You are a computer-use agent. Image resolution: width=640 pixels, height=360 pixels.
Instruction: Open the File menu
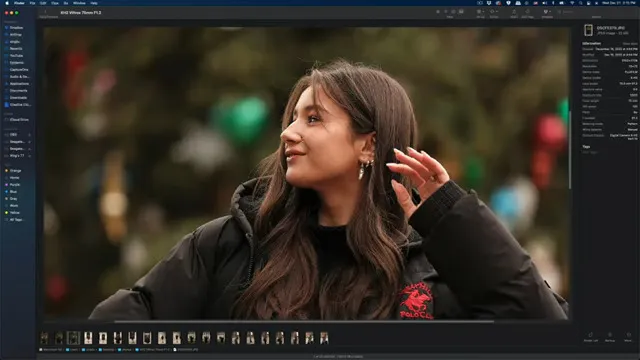point(32,3)
